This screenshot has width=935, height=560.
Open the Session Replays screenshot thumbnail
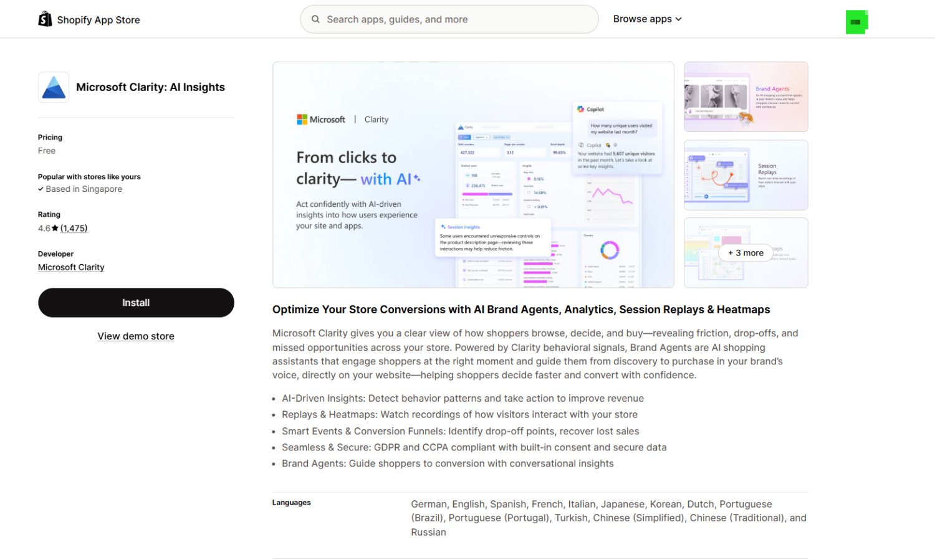tap(746, 175)
